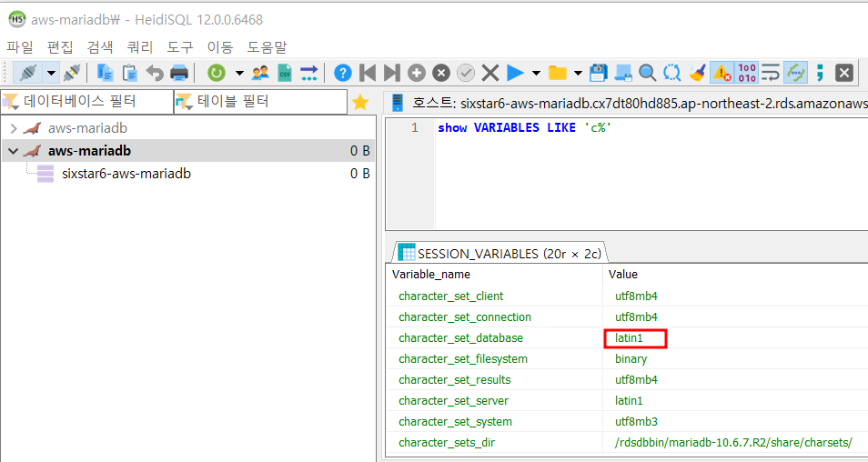Expand the collapsed aws-mariadb tree node
Screen dimensions: 868x462
click(x=14, y=128)
